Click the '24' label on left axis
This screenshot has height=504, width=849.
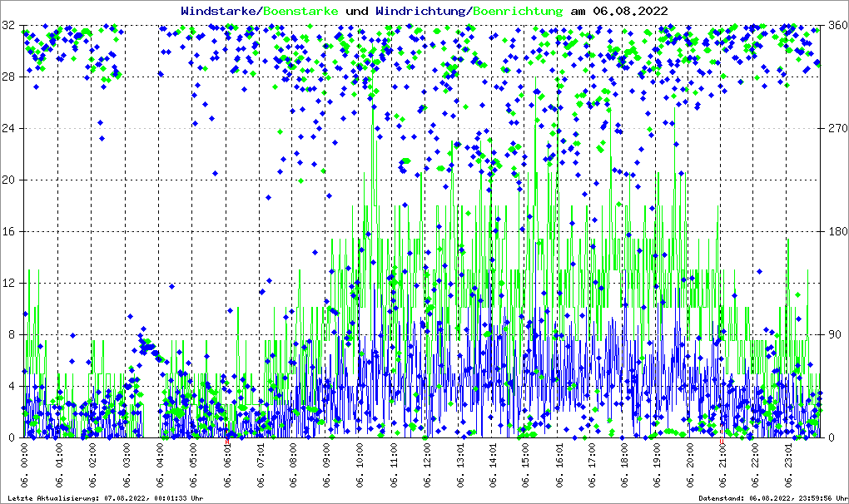pyautogui.click(x=10, y=128)
